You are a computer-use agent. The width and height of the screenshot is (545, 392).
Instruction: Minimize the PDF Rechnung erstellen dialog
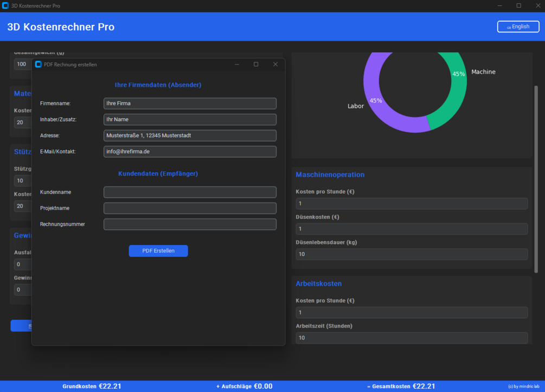coord(236,65)
